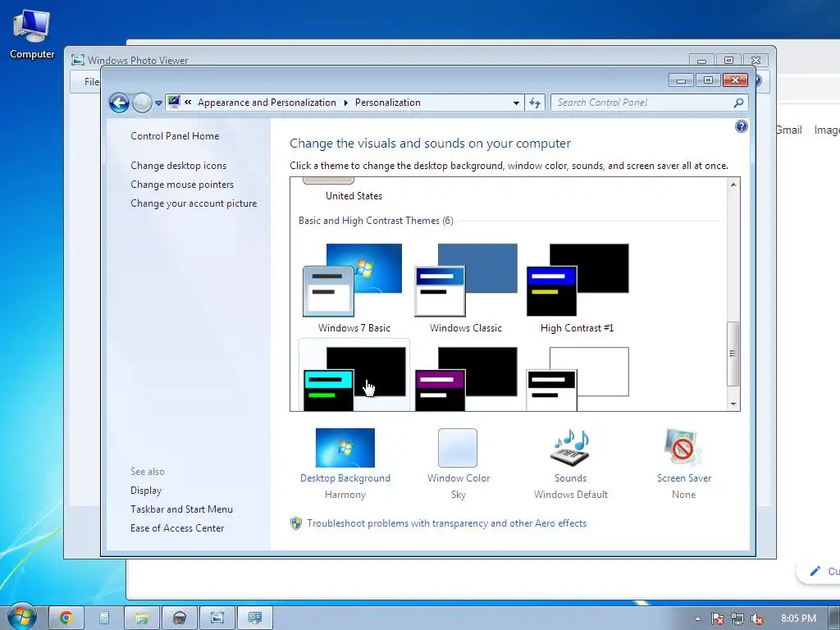Image resolution: width=840 pixels, height=630 pixels.
Task: Open File menu in Windows Photo Viewer
Action: pyautogui.click(x=92, y=81)
